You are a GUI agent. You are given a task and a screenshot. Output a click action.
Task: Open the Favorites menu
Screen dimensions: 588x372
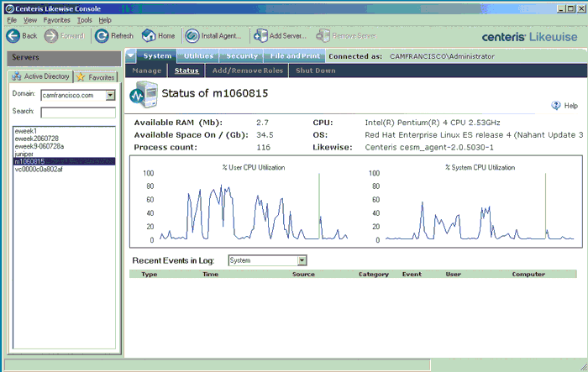pyautogui.click(x=56, y=20)
